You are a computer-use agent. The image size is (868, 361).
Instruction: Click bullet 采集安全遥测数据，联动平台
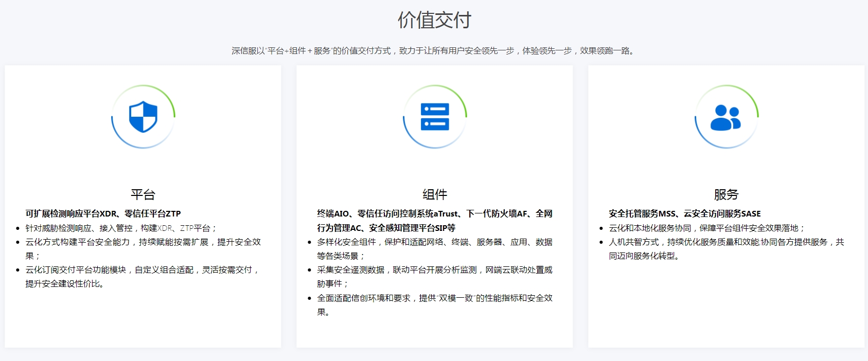pyautogui.click(x=435, y=277)
